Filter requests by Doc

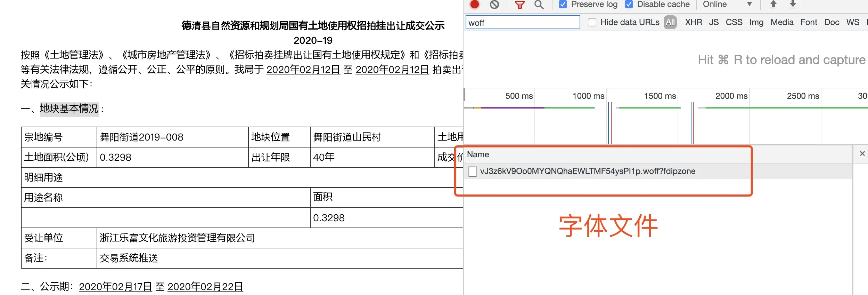click(x=832, y=22)
